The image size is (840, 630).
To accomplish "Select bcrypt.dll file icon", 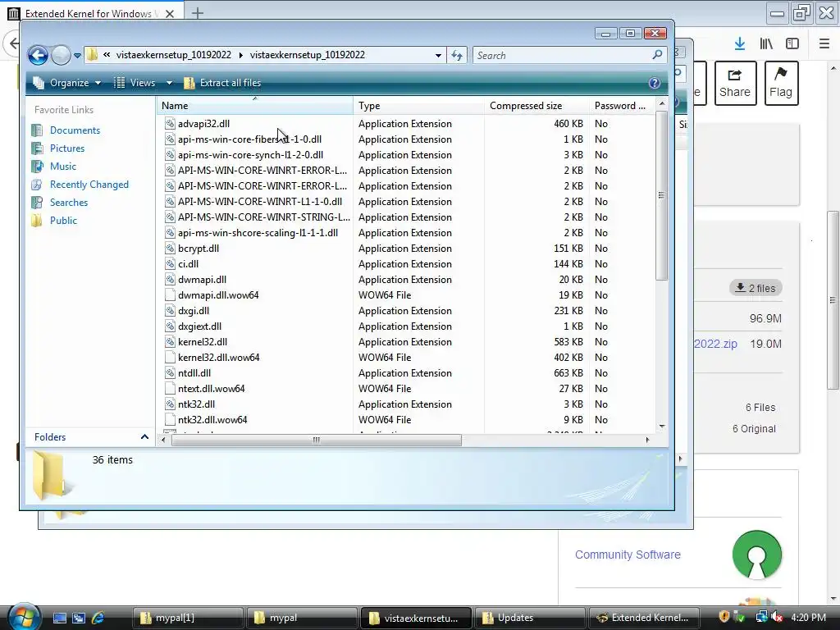I will tap(170, 249).
